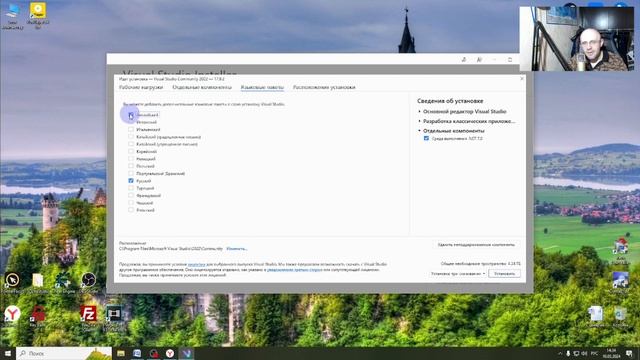Check Китайский (упрощенное письмо) language pack
640x360 pixels.
click(x=131, y=144)
